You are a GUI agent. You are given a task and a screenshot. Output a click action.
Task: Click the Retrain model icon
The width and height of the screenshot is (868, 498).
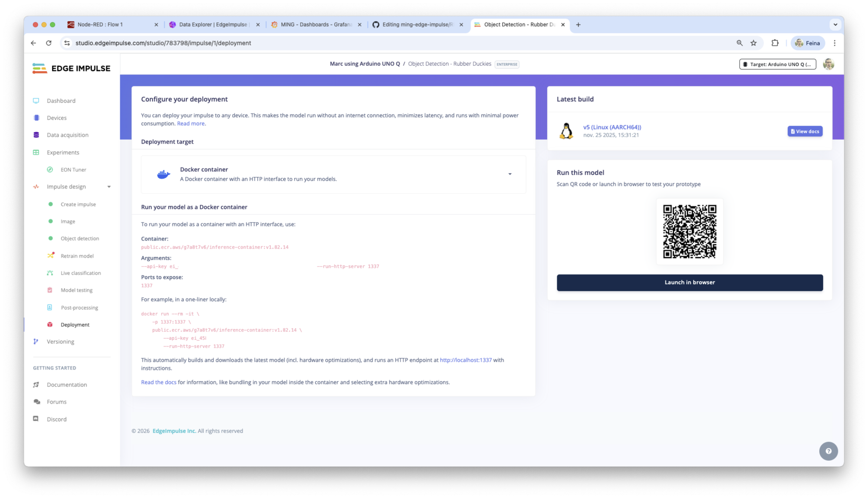[x=50, y=256]
